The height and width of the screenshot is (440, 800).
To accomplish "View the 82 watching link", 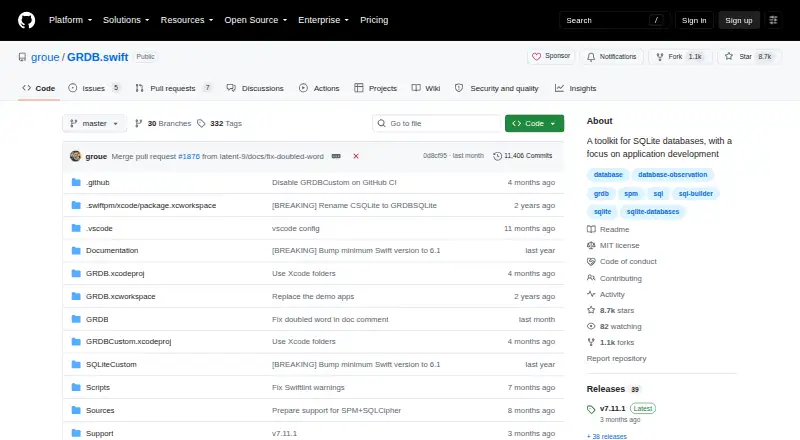I will (614, 327).
